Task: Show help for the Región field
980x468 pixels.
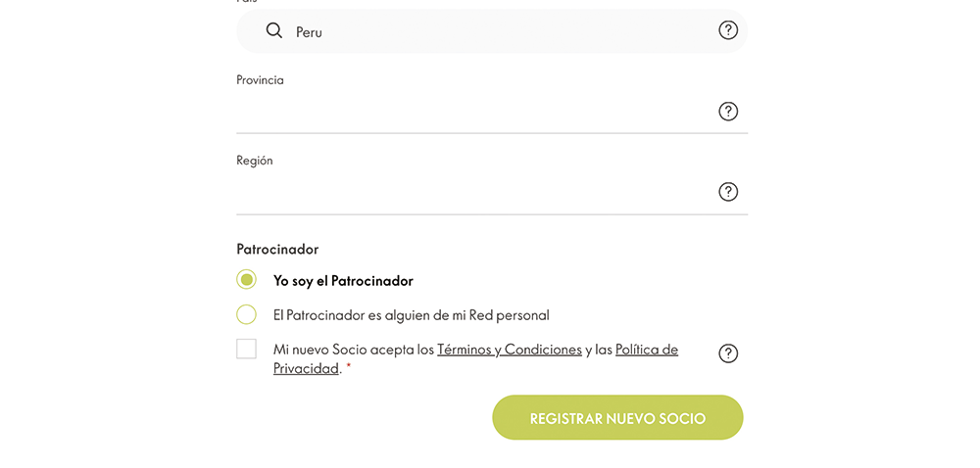Action: click(x=728, y=192)
